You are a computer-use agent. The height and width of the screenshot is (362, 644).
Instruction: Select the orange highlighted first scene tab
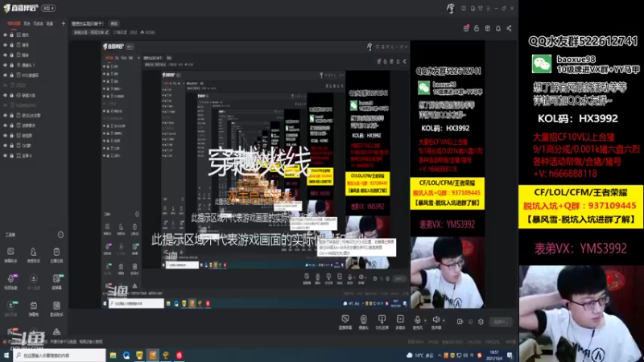pyautogui.click(x=14, y=24)
